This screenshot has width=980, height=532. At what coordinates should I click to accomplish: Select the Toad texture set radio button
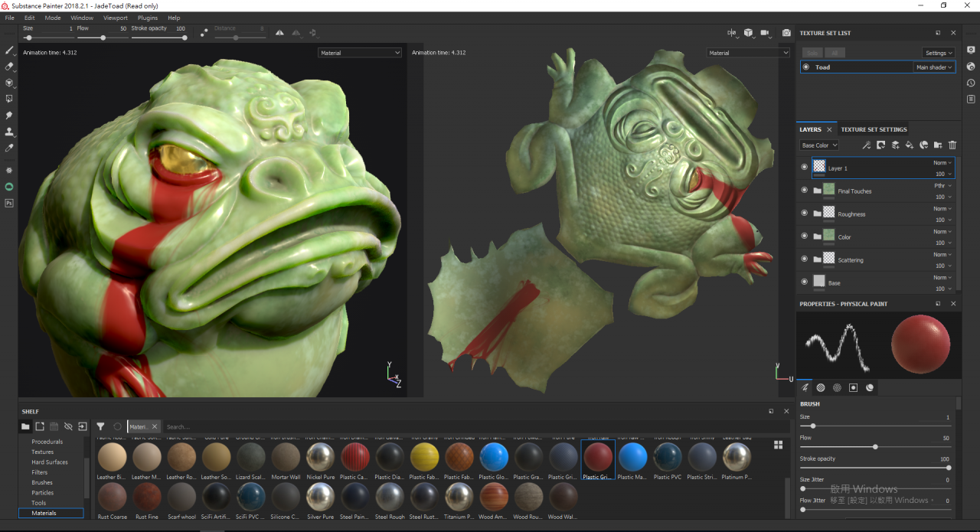[805, 67]
